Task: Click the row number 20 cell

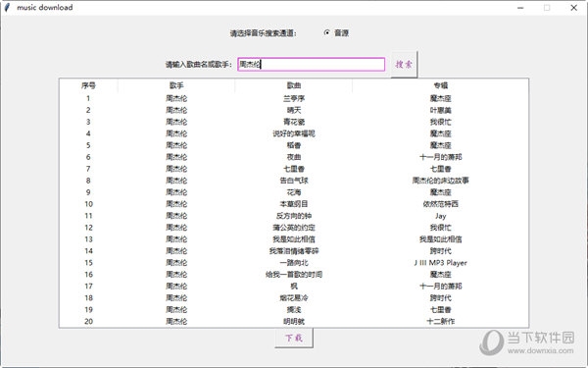Action: pyautogui.click(x=88, y=321)
